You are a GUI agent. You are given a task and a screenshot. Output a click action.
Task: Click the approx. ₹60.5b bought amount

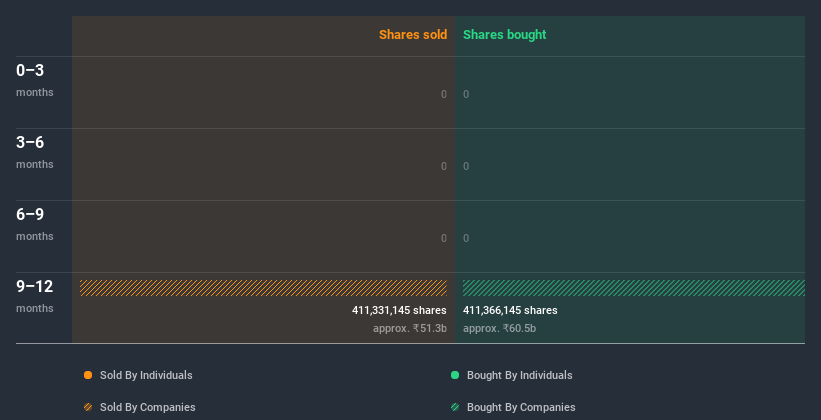point(500,329)
